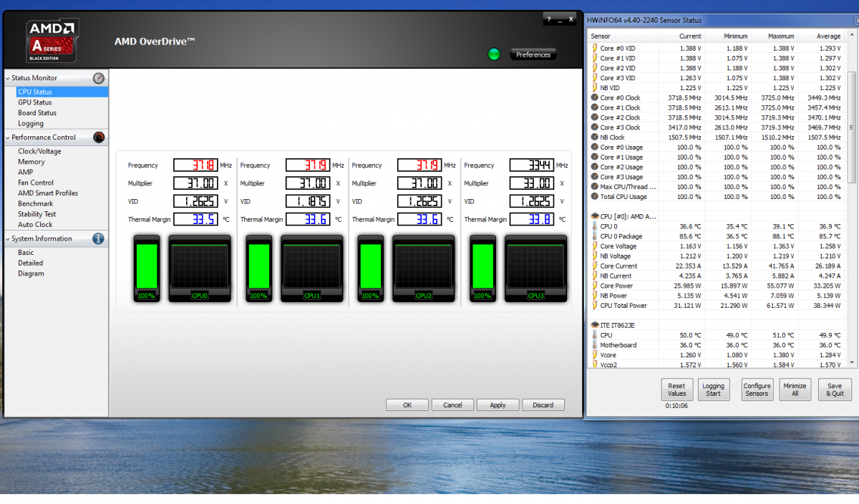Click icon beside Core #0 Usage

point(594,147)
